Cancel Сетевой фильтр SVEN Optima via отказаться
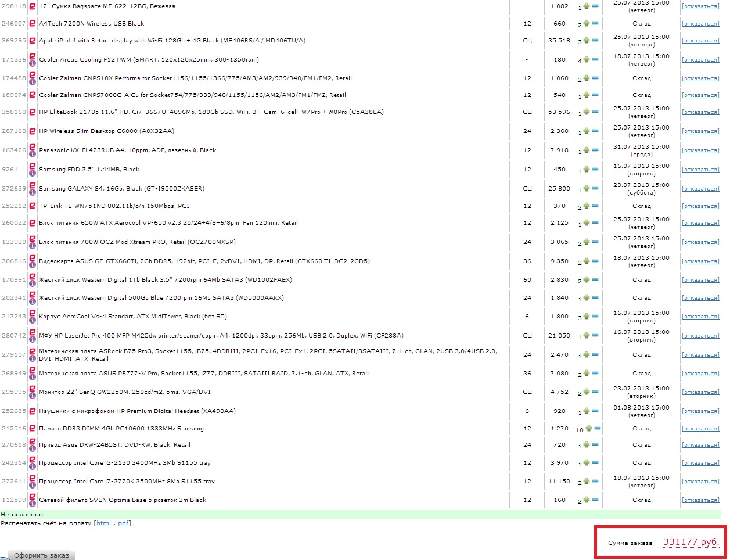The height and width of the screenshot is (560, 730). (700, 500)
